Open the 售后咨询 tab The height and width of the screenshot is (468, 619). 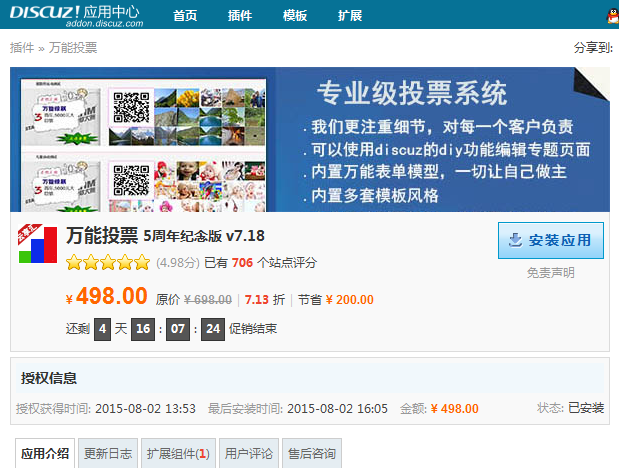[x=312, y=453]
